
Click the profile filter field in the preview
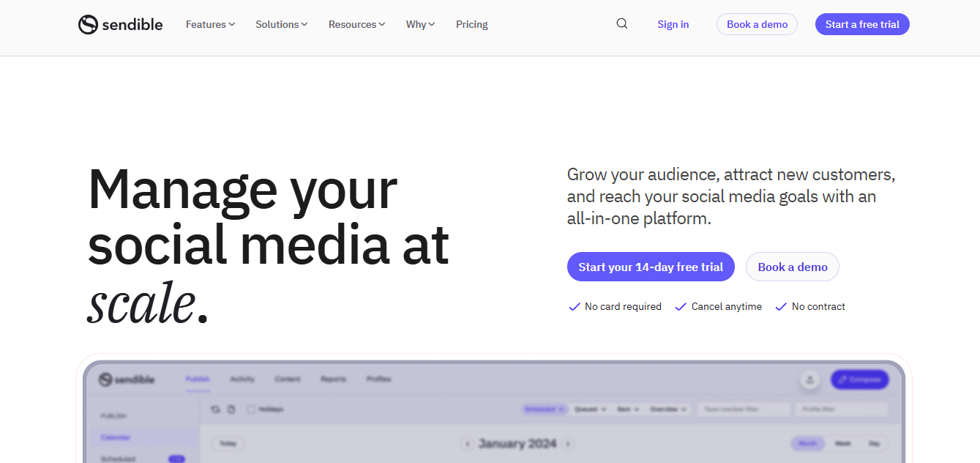point(842,410)
